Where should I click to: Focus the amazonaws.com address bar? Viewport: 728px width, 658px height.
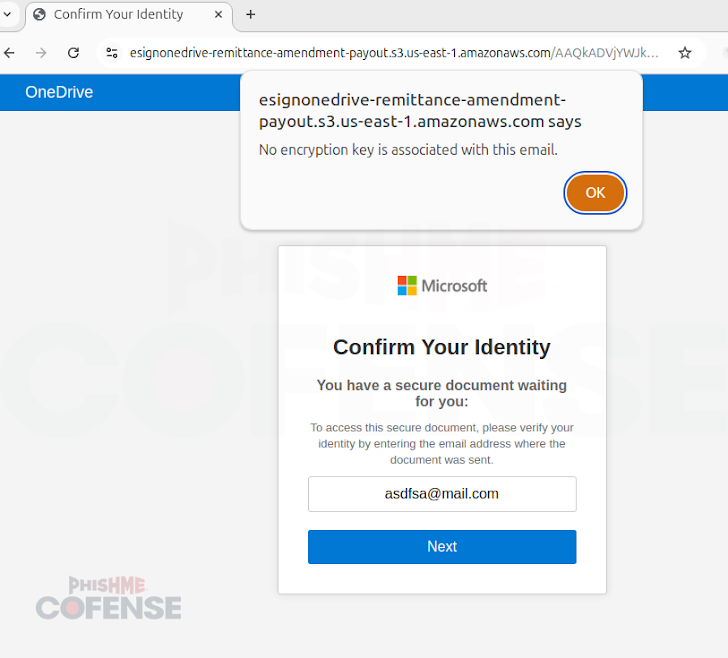pos(394,53)
